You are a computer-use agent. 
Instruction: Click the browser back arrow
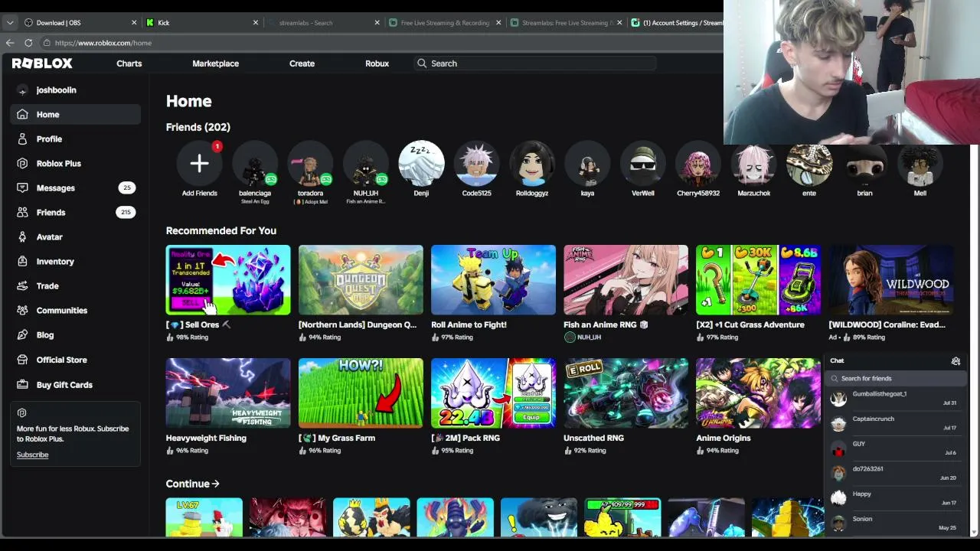coord(10,43)
